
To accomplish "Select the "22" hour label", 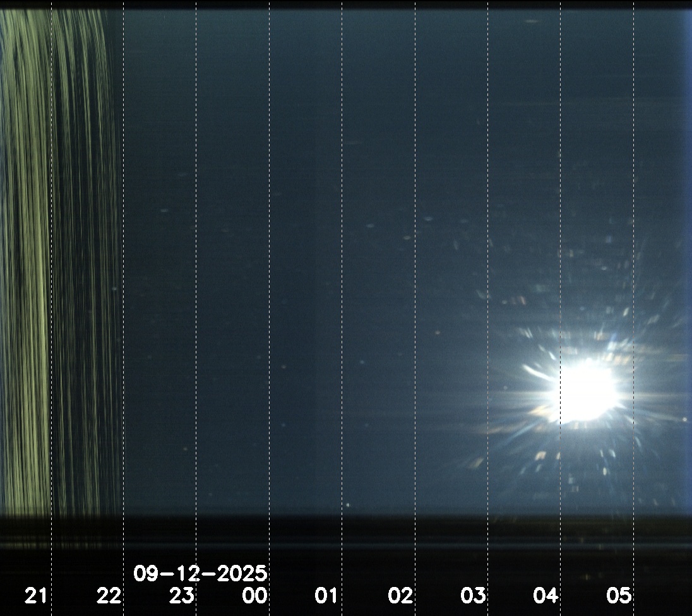I will point(109,595).
